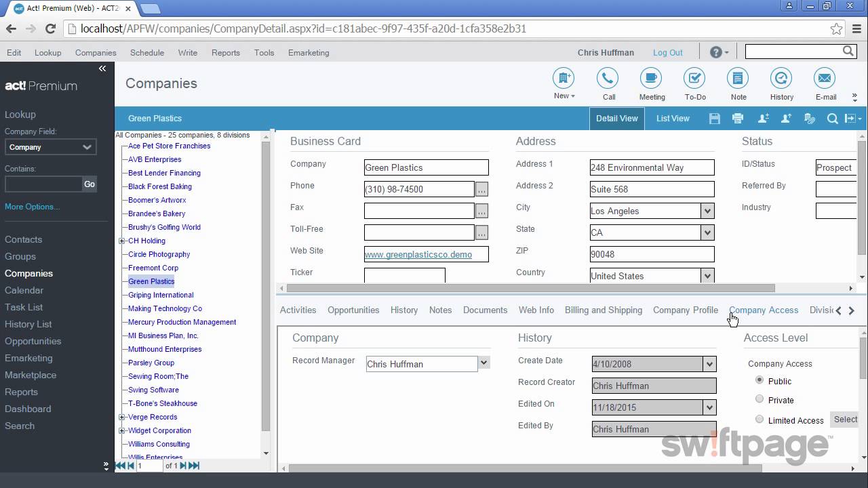Bookmark this page with the star icon
The image size is (868, 488).
(837, 28)
